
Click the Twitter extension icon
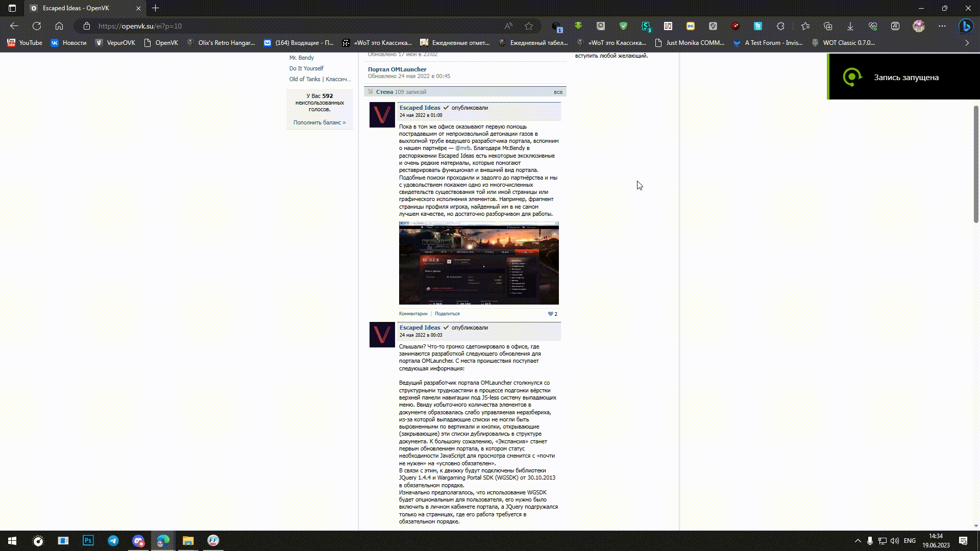[758, 26]
